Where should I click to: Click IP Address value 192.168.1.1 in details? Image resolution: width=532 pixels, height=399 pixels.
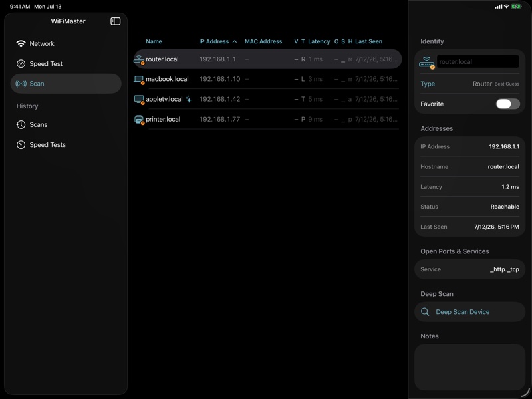click(504, 146)
